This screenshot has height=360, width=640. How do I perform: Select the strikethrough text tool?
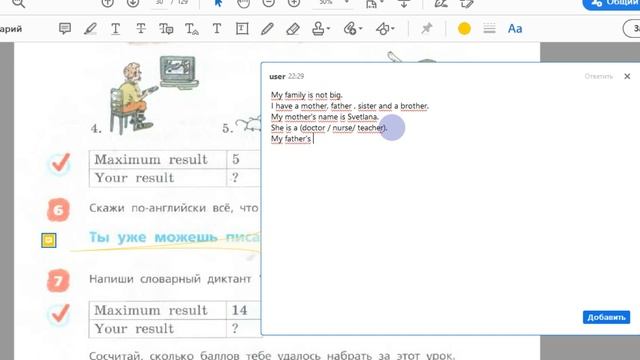coord(141,29)
